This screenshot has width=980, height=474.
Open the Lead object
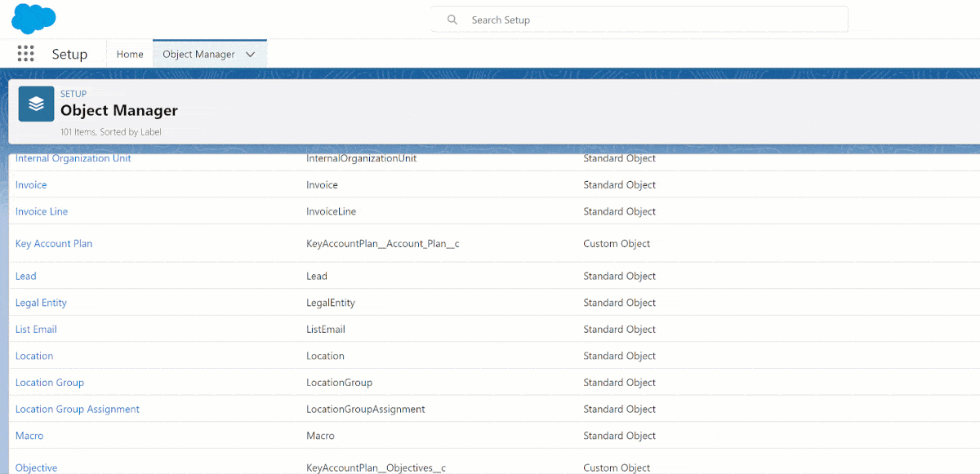[26, 277]
